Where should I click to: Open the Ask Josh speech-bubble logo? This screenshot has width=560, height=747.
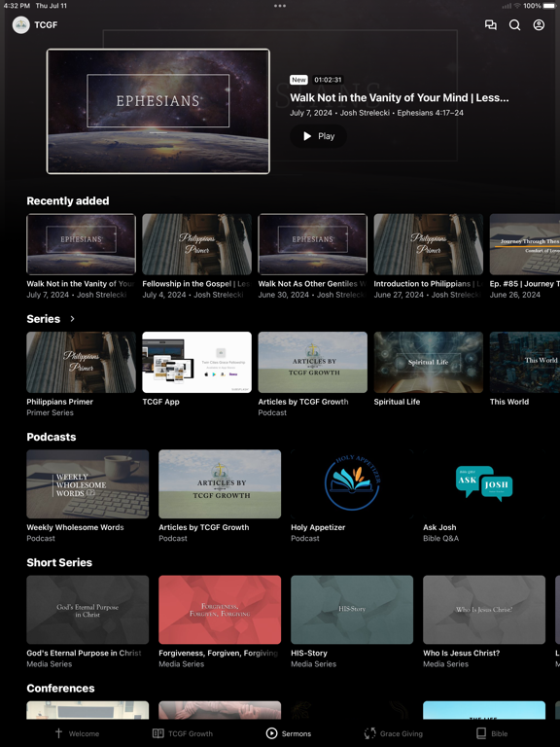(484, 484)
